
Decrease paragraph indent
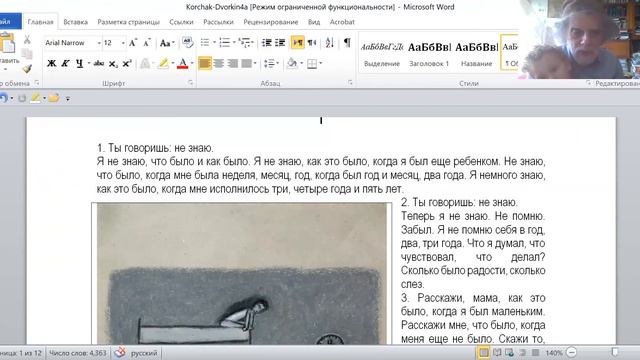pyautogui.click(x=267, y=42)
